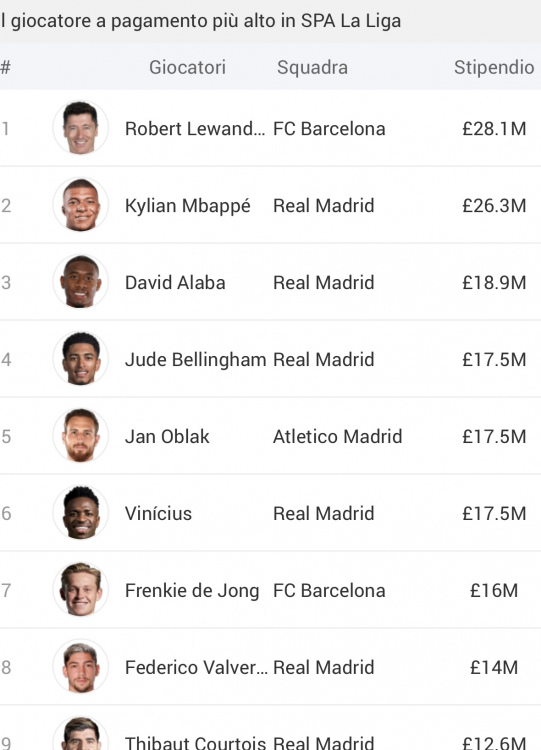
Task: Click Jude Bellingham's name
Action: pos(195,360)
